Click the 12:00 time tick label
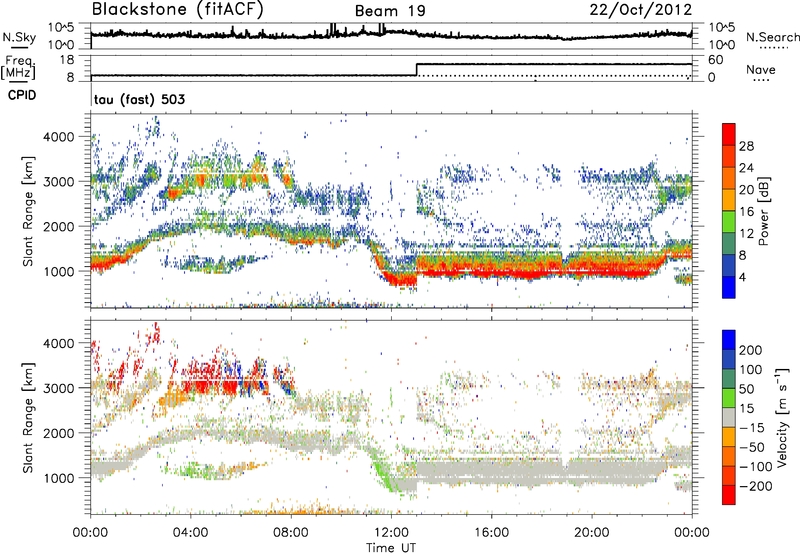Viewport: 800px width, 554px height. click(x=391, y=533)
